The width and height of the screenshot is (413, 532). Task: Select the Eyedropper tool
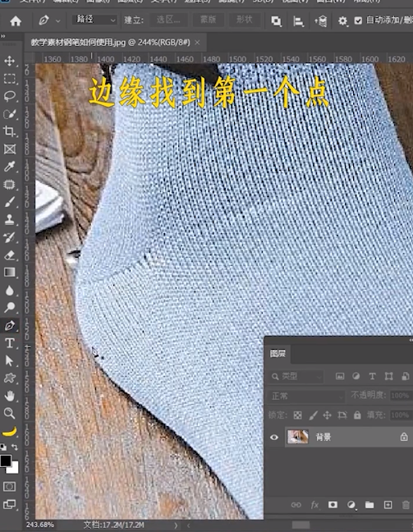point(10,167)
